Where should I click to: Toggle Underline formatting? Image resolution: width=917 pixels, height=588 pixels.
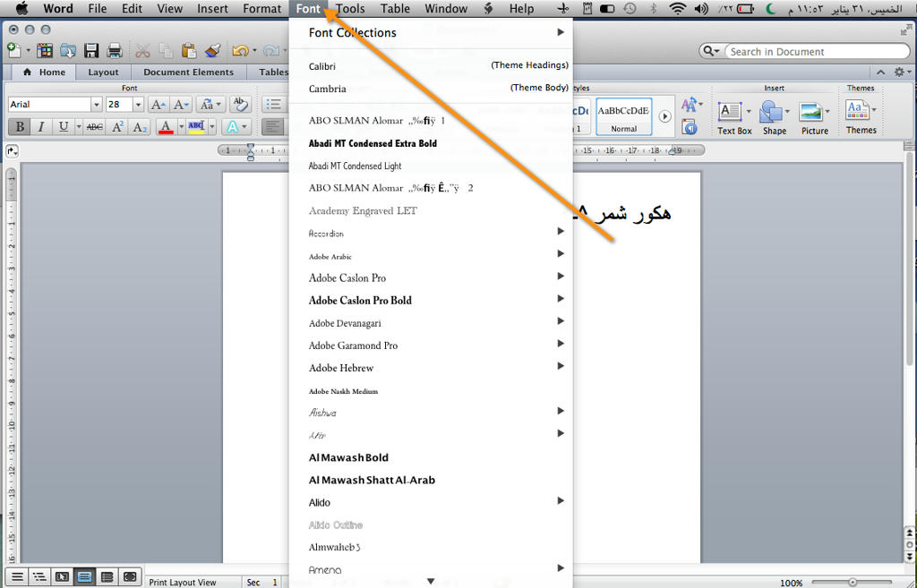point(64,127)
